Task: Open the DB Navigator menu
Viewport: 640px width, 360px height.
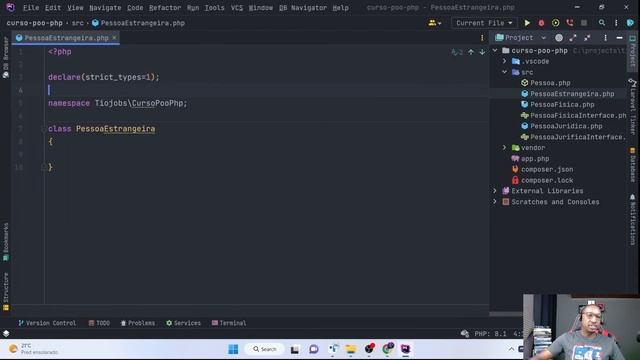Action: point(303,8)
